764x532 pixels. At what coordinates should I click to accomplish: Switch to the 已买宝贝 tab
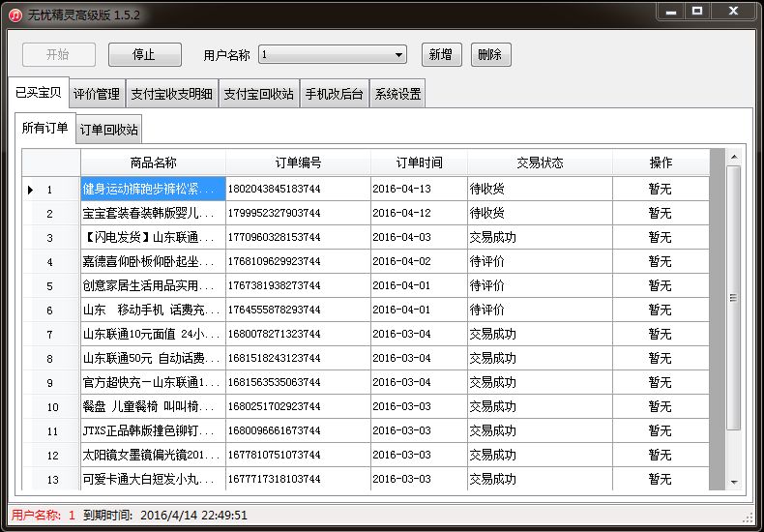point(39,93)
